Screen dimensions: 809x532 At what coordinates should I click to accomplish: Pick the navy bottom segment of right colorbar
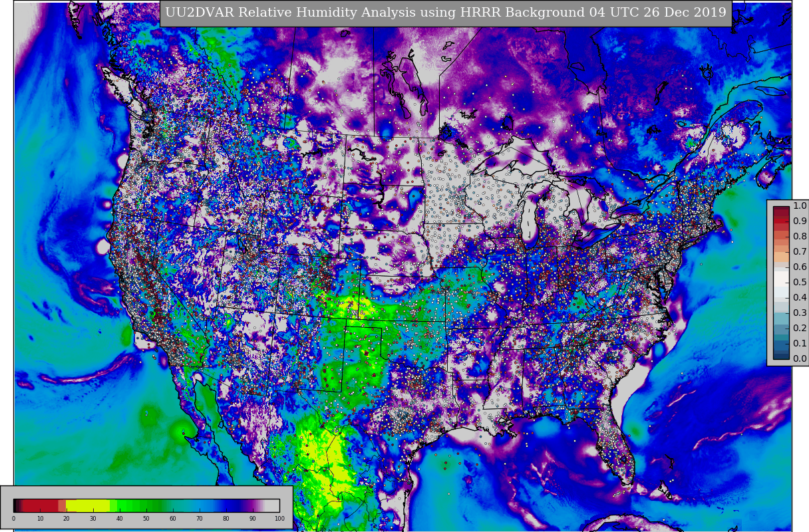pos(781,355)
